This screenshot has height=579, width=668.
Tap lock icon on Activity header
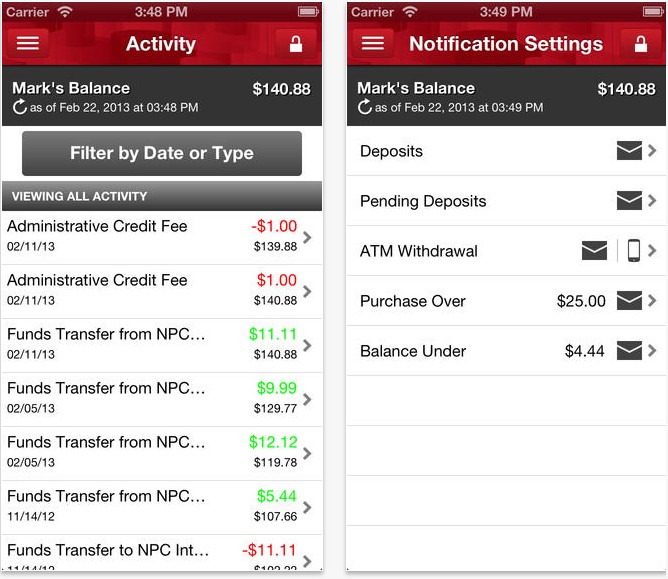[296, 43]
